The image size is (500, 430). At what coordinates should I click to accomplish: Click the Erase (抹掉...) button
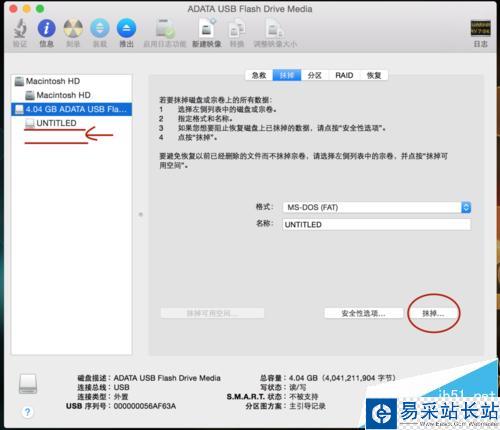point(433,313)
